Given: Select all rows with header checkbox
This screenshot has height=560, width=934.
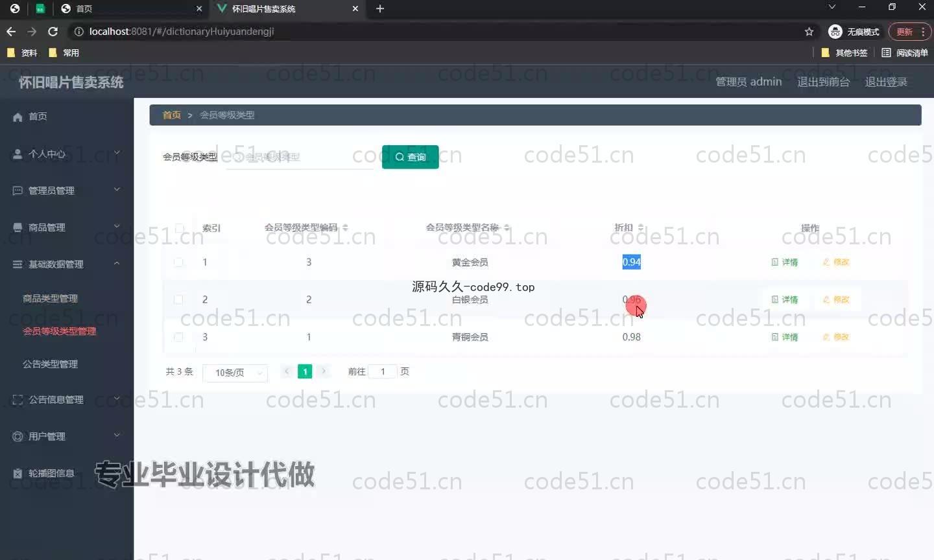Looking at the screenshot, I should tap(180, 228).
